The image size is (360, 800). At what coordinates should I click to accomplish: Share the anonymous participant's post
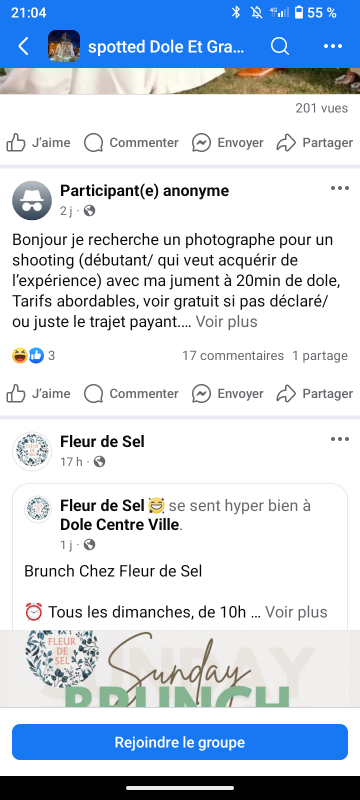(x=315, y=393)
